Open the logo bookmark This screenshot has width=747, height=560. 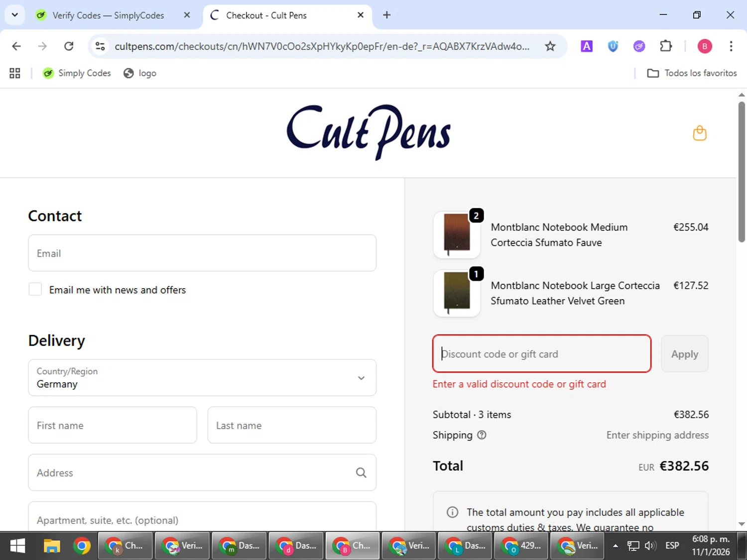click(x=140, y=73)
